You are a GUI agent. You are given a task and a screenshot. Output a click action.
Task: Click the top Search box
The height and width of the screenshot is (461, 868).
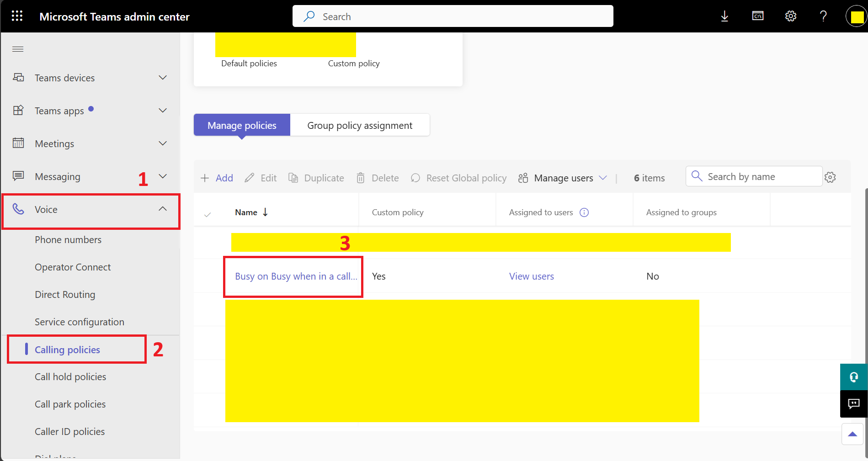453,16
